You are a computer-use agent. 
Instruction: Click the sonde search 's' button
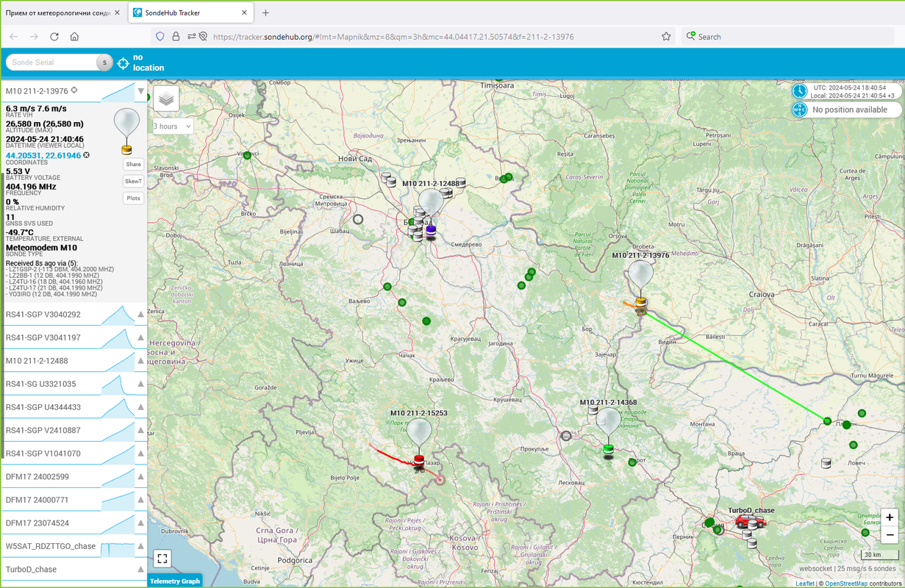click(104, 62)
